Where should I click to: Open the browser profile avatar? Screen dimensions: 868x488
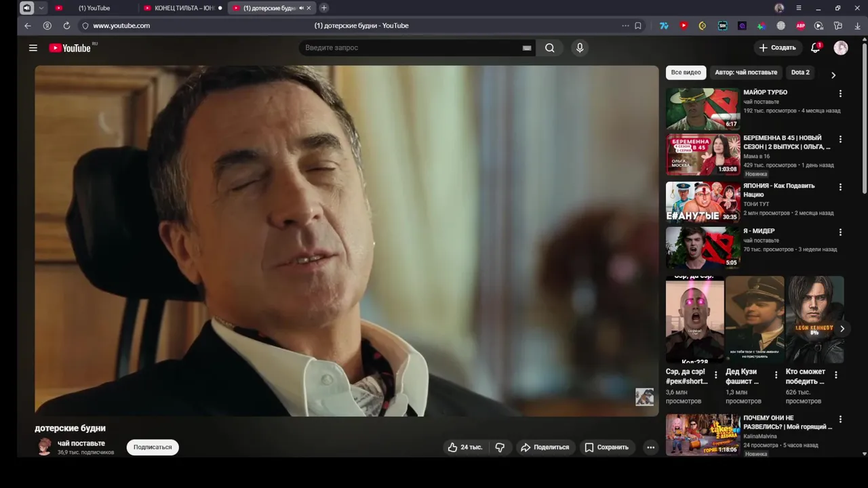coord(779,8)
